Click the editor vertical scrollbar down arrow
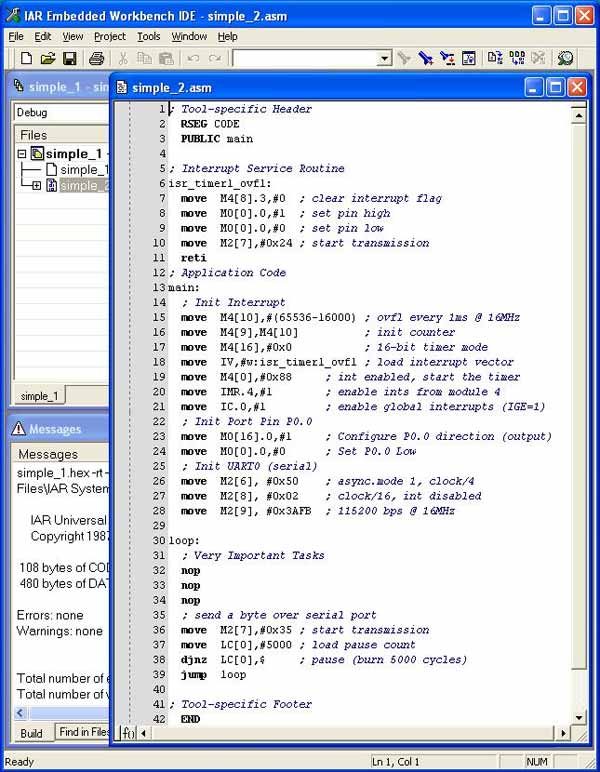Image resolution: width=600 pixels, height=772 pixels. click(579, 717)
